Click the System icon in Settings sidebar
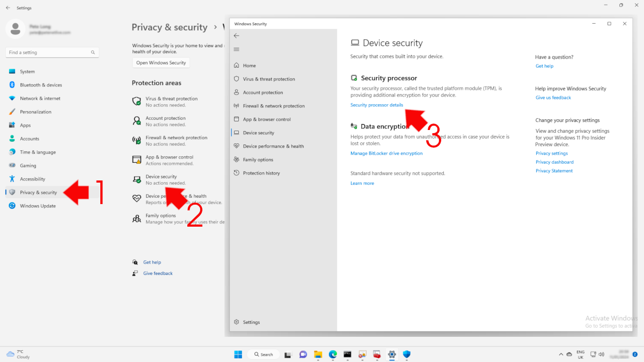This screenshot has width=644, height=362. click(12, 71)
